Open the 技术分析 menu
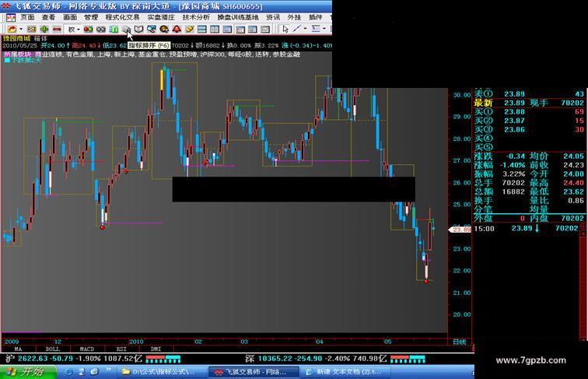588x379 pixels. click(x=196, y=17)
